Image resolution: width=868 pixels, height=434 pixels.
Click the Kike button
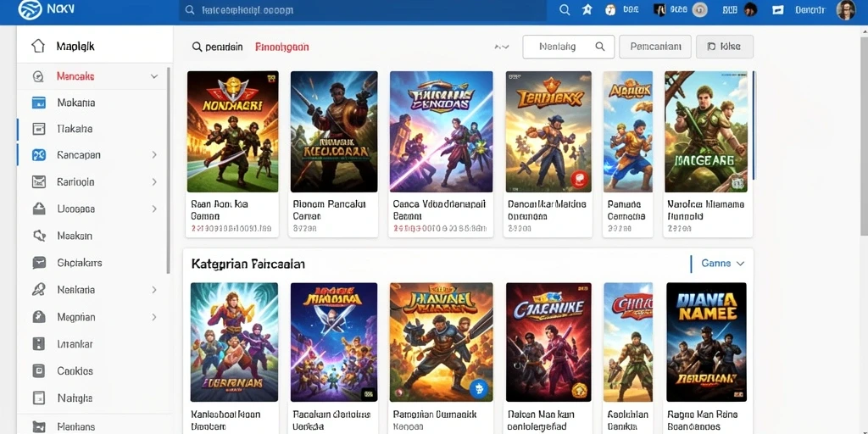tap(725, 47)
